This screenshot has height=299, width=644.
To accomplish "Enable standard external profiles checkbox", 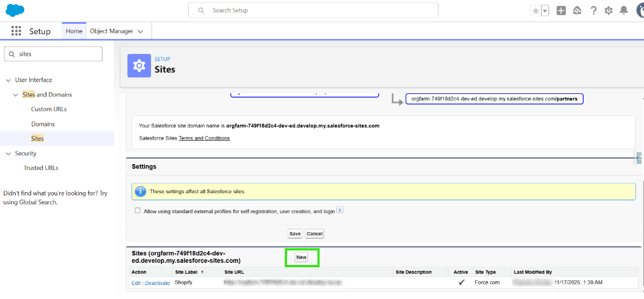I will coord(138,211).
